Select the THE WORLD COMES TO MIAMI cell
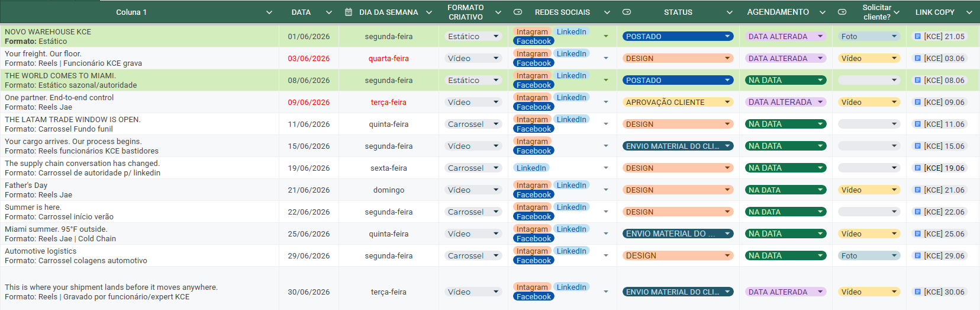980x310 pixels. (140, 80)
